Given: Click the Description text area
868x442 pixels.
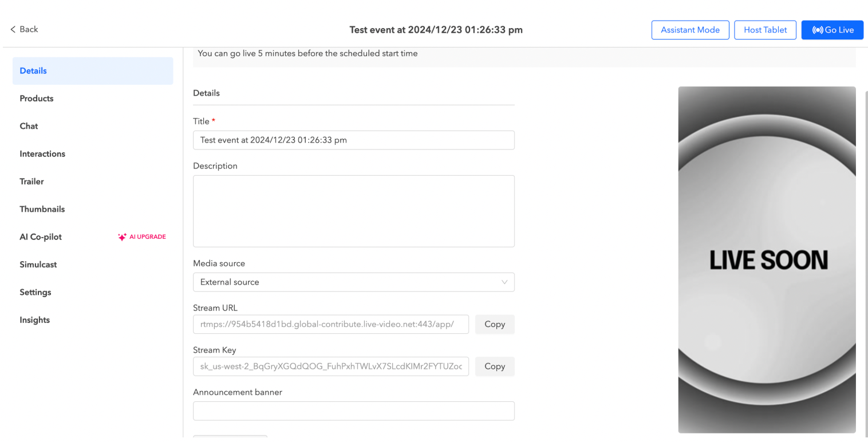Looking at the screenshot, I should pyautogui.click(x=354, y=211).
